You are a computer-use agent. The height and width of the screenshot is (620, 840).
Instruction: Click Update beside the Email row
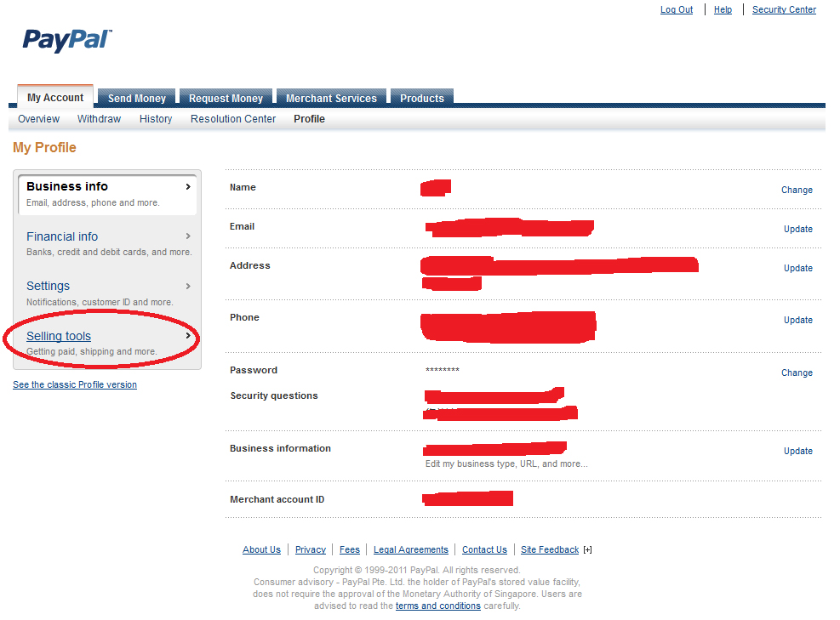click(797, 230)
